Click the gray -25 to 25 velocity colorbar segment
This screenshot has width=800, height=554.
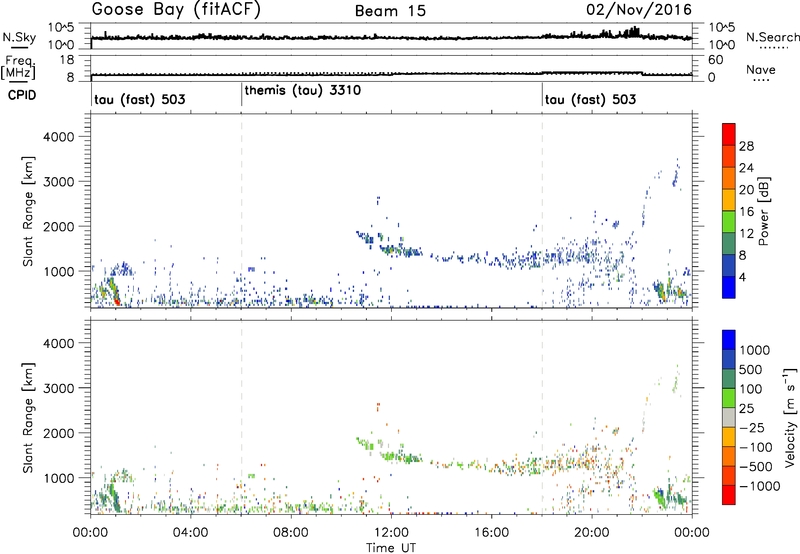729,418
